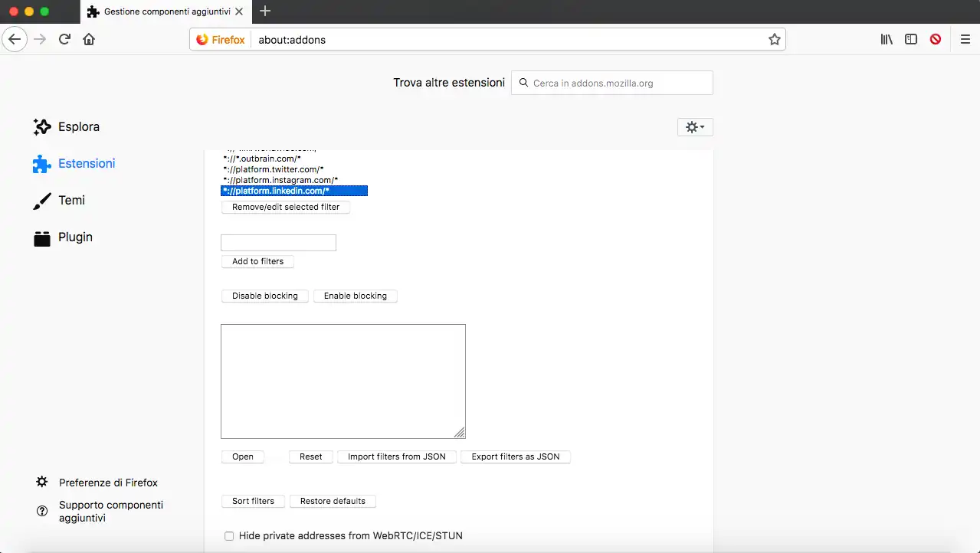Screen dimensions: 980x553
Task: Focus the new filter text field
Action: point(278,243)
